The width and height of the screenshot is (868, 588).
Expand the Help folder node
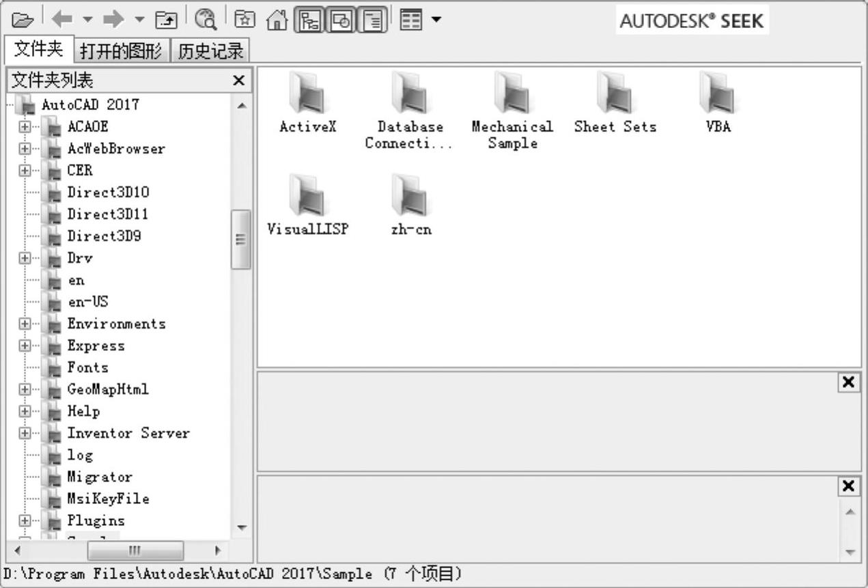[25, 410]
